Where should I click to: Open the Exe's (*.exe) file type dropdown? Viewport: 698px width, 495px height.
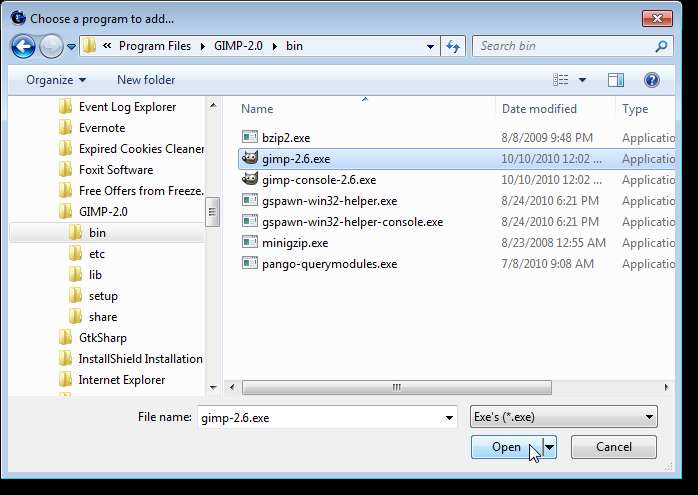tap(564, 417)
